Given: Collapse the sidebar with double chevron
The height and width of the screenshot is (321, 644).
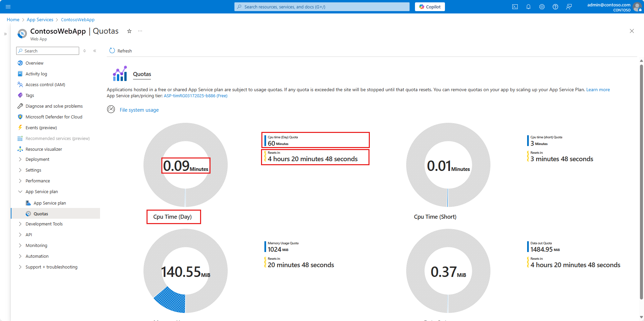Looking at the screenshot, I should click(x=95, y=51).
